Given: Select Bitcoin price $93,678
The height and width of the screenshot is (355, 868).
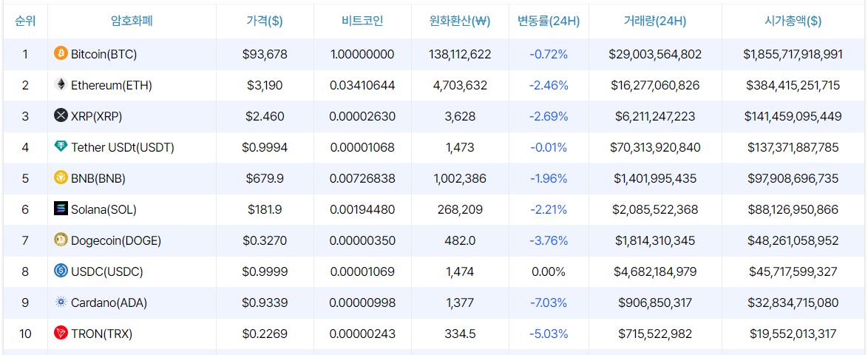Looking at the screenshot, I should [x=265, y=54].
